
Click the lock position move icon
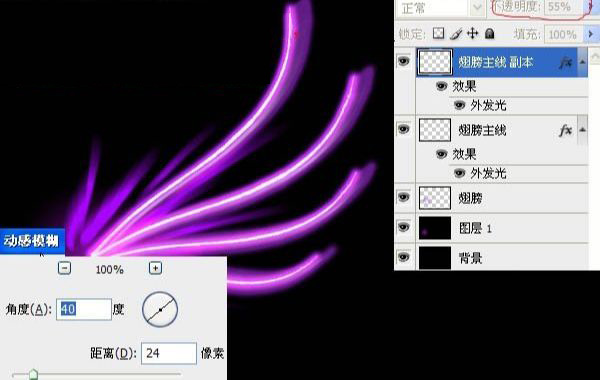473,34
